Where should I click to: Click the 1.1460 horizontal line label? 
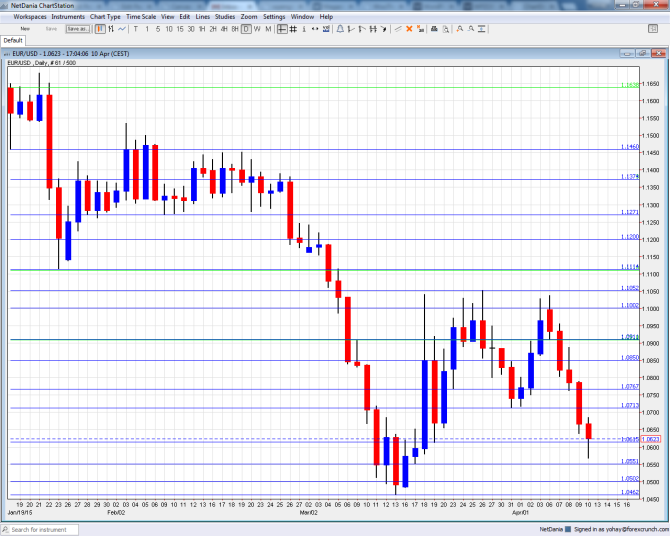pos(630,147)
